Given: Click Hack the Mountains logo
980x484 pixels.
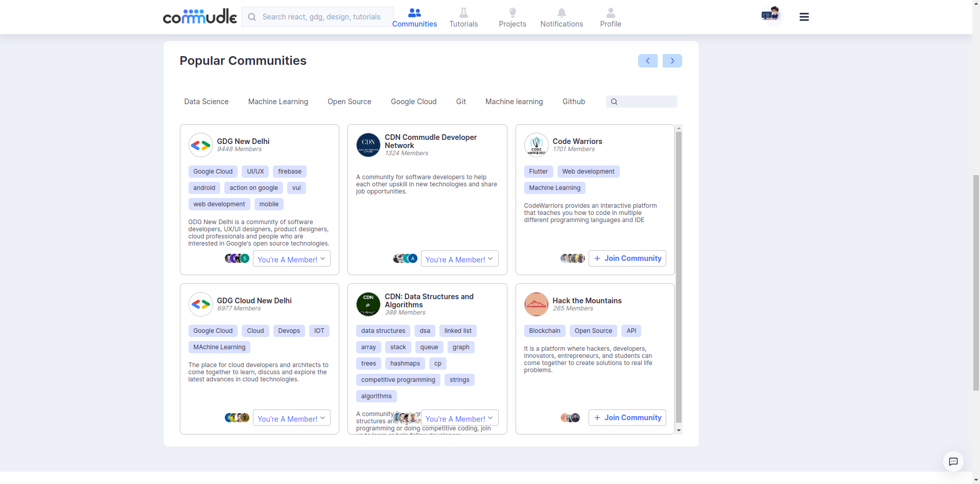Looking at the screenshot, I should click(x=536, y=304).
